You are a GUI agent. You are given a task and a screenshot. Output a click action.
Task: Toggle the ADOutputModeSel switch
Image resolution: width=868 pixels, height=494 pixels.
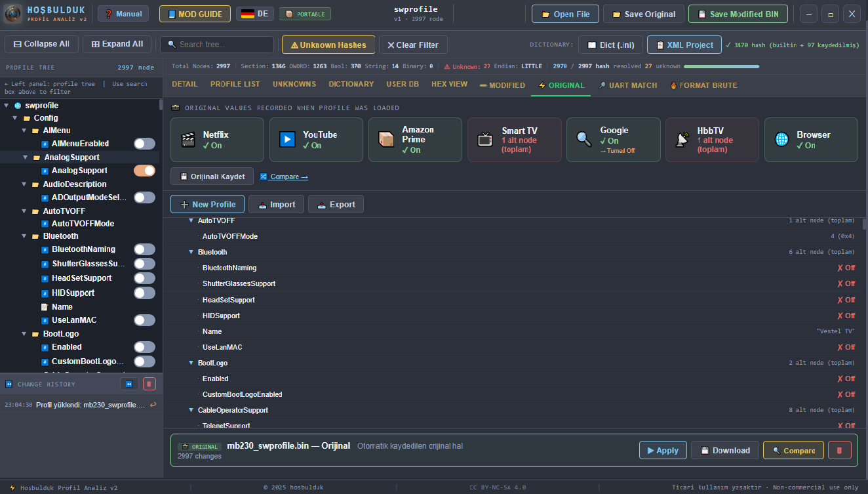point(144,197)
